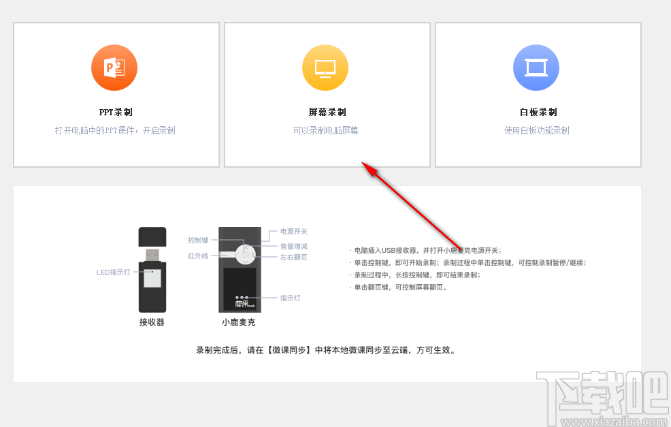Select the PPT录制 title text

coord(116,112)
